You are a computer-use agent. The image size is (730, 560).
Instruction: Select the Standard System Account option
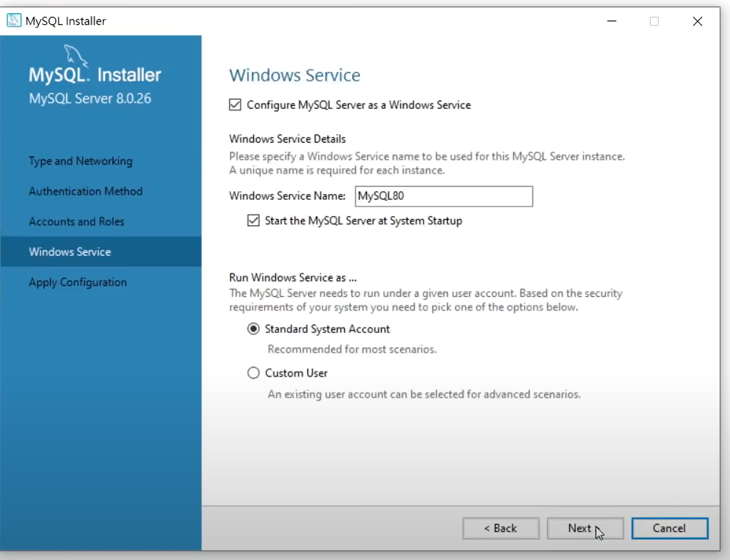tap(253, 329)
